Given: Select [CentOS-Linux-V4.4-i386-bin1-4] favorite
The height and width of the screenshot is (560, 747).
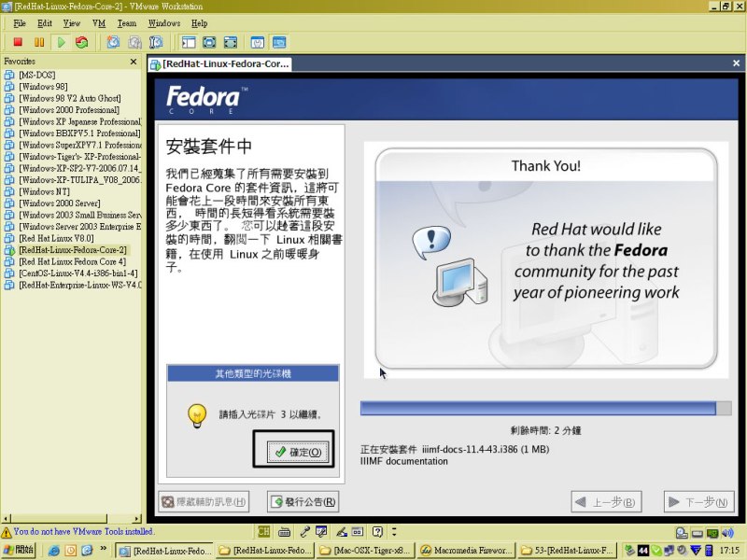Looking at the screenshot, I should (x=78, y=273).
